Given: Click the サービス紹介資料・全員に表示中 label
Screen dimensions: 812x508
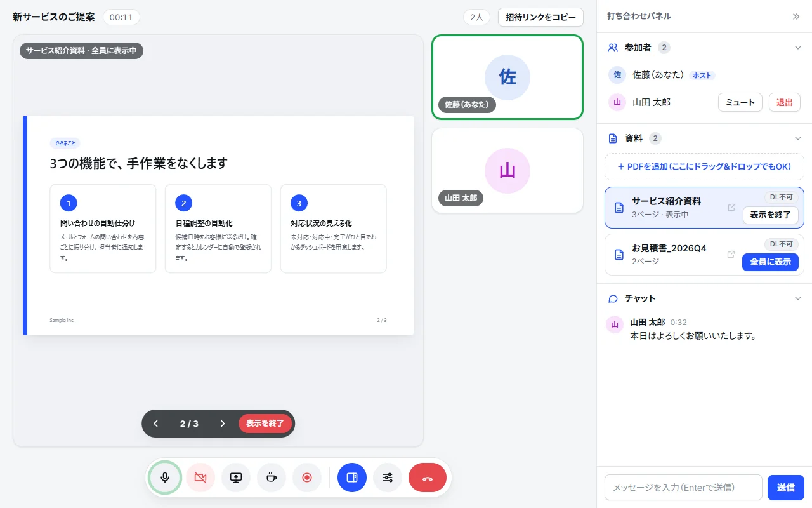Looking at the screenshot, I should pyautogui.click(x=81, y=51).
